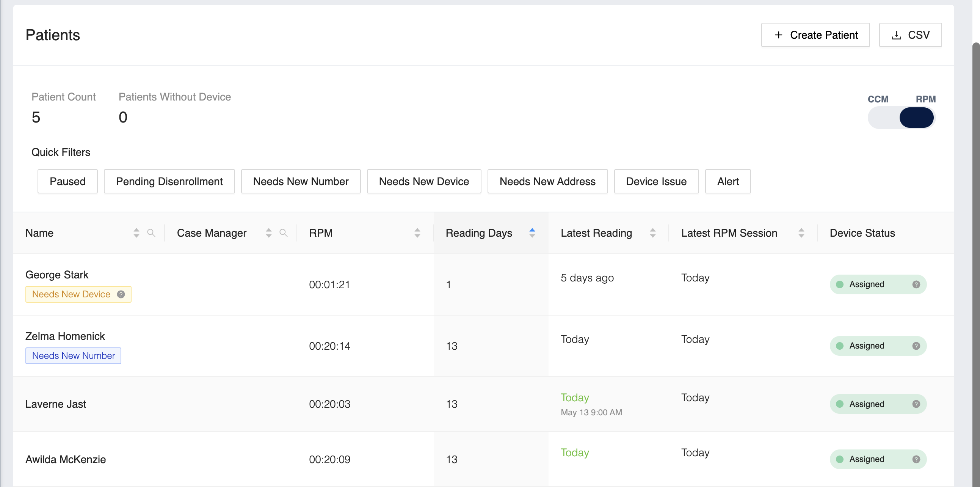The width and height of the screenshot is (980, 487).
Task: Select the Needs New Address filter
Action: (547, 181)
